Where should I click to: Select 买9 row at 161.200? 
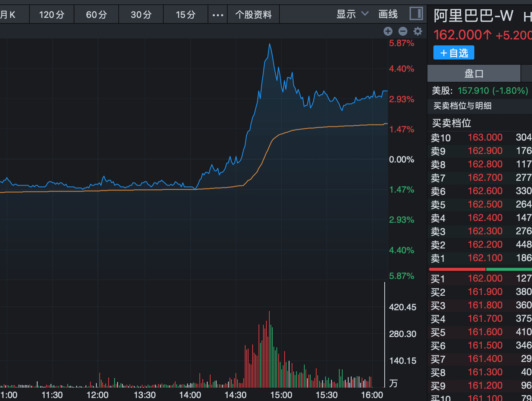pyautogui.click(x=481, y=386)
